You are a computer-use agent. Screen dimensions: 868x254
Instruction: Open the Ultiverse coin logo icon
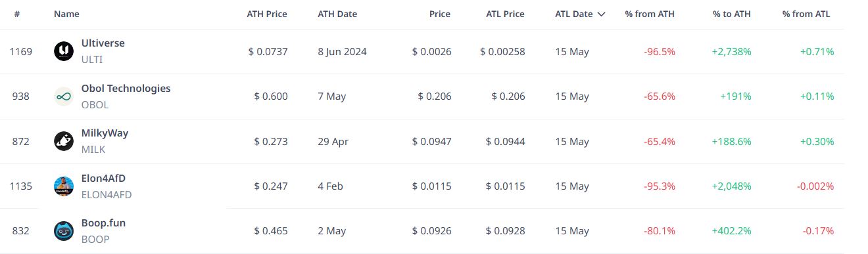click(x=64, y=51)
